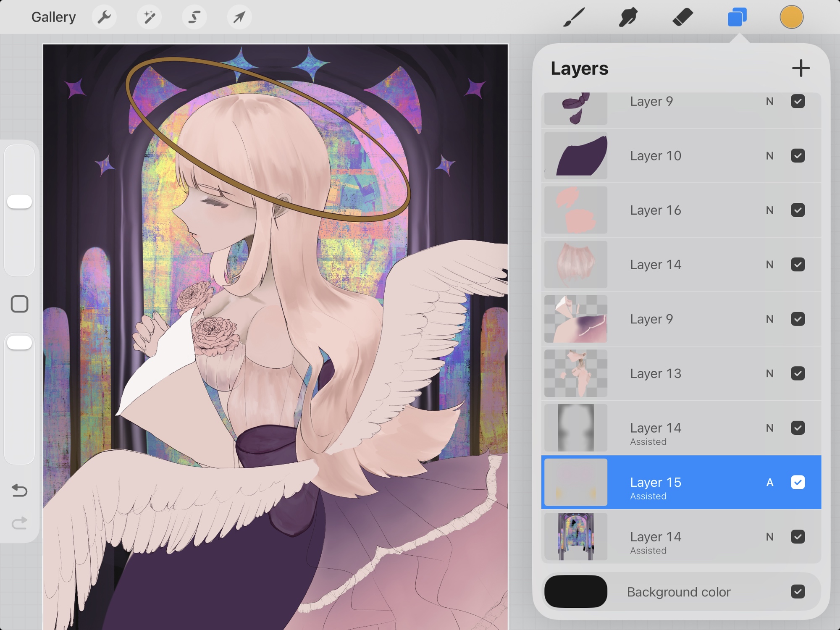This screenshot has width=840, height=630.
Task: Select Layer 16 thumbnail with pink shapes
Action: click(x=576, y=210)
